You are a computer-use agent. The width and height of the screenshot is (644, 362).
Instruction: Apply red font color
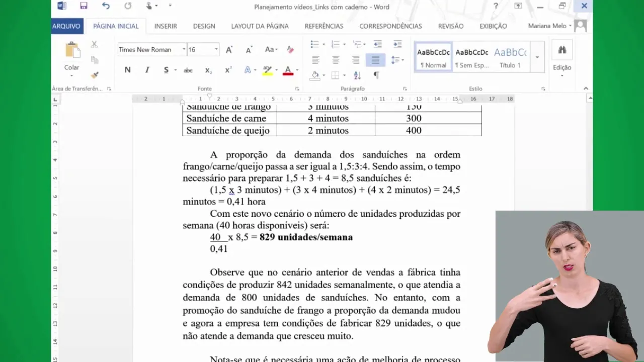coord(288,70)
